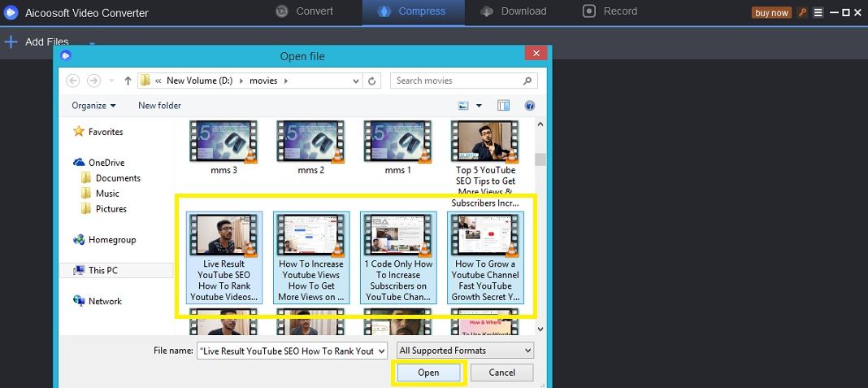868x388 pixels.
Task: Select OneDrive in navigation pane
Action: point(99,163)
